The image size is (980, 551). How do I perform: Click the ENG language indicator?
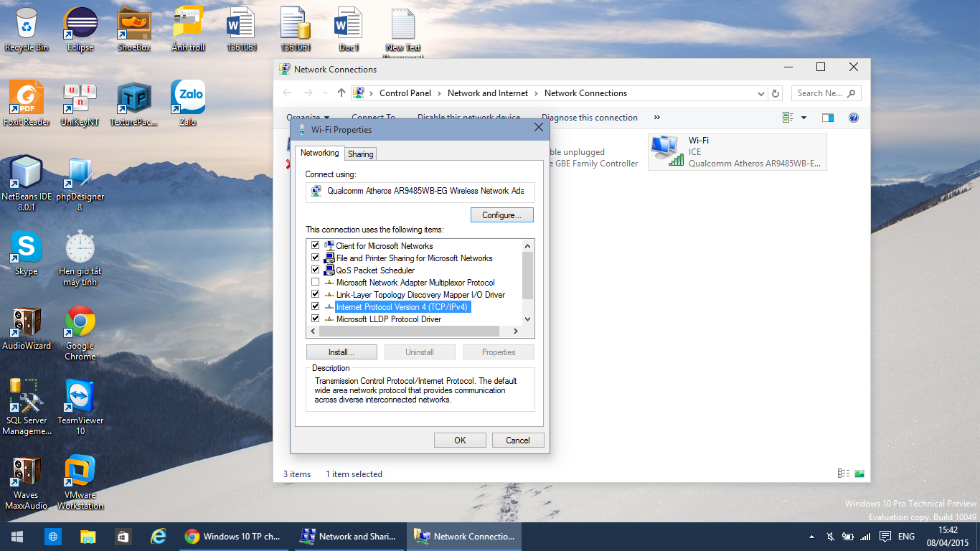point(906,537)
